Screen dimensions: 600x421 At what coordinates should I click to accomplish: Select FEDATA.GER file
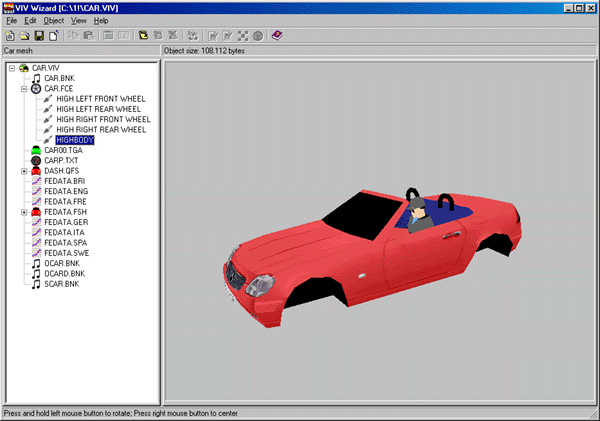(x=66, y=222)
